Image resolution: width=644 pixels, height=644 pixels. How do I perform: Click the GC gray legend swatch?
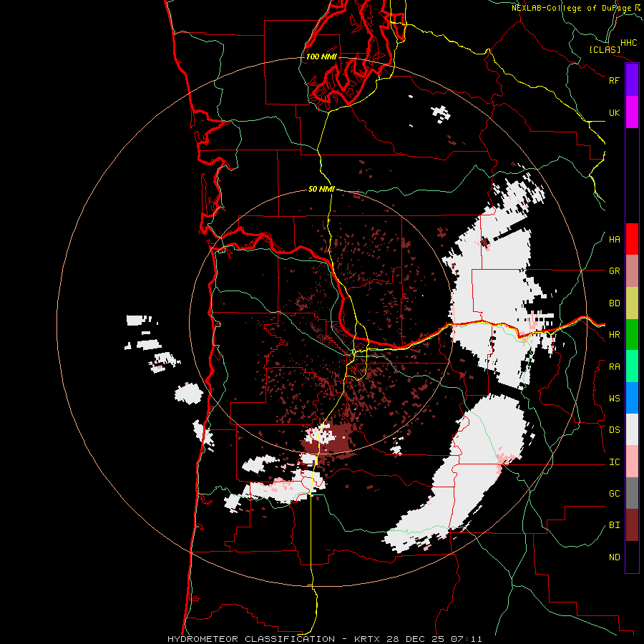point(632,493)
